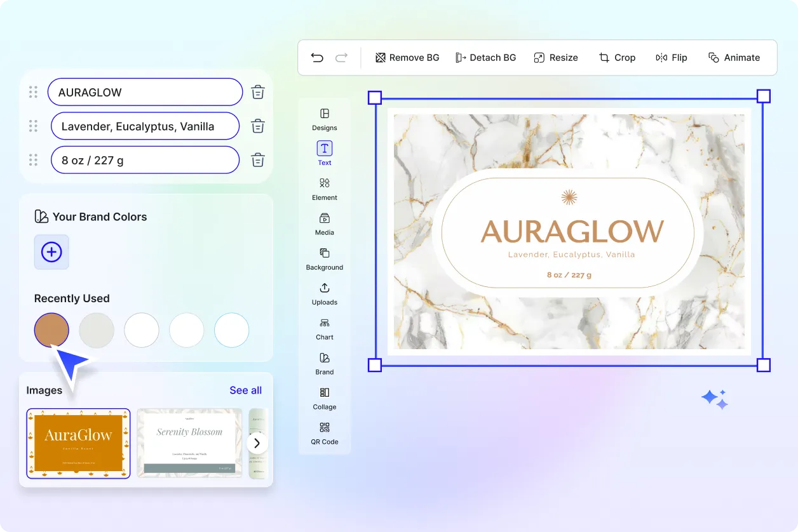This screenshot has width=798, height=532.
Task: Click the Flip option
Action: point(672,57)
